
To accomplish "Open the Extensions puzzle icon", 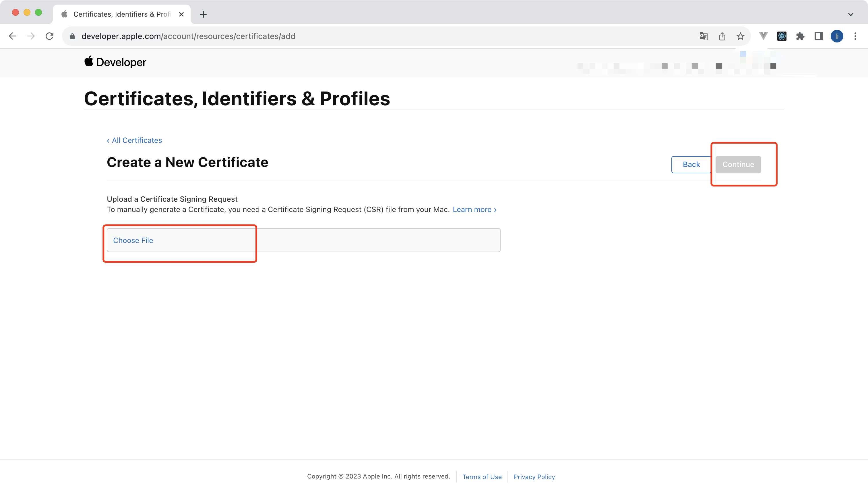I will click(x=800, y=36).
